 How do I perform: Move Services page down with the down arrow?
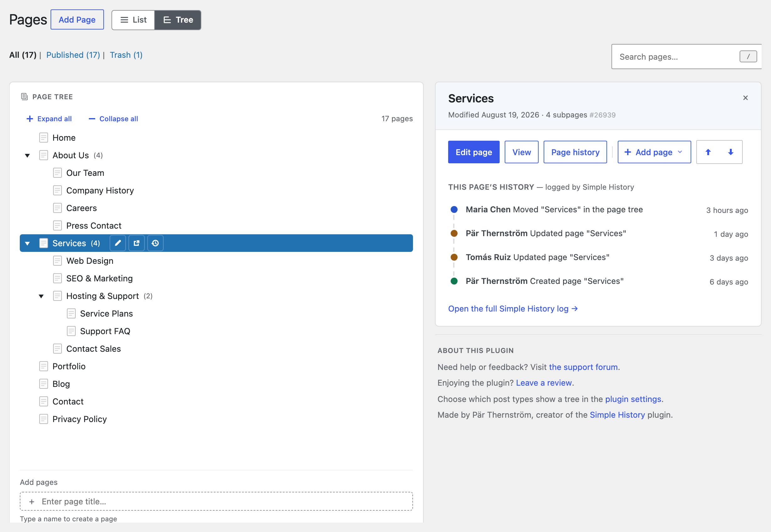tap(731, 152)
